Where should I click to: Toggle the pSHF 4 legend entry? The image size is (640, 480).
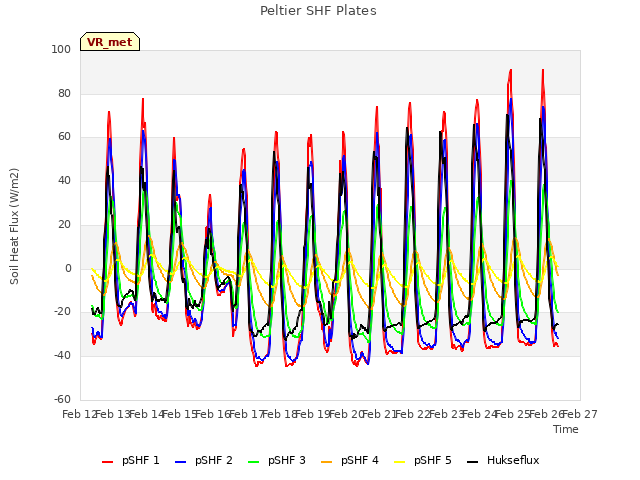[350, 460]
